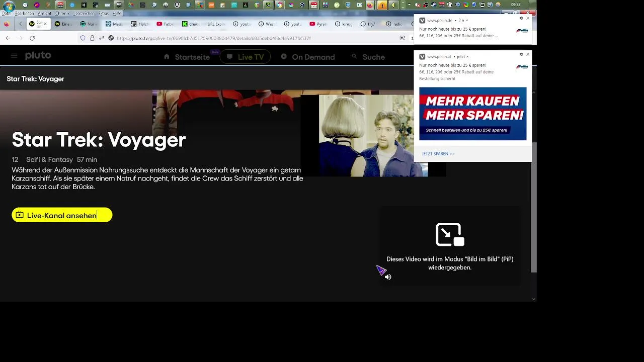This screenshot has height=362, width=644.
Task: Click the tracking protection shield icon
Action: pyautogui.click(x=83, y=38)
